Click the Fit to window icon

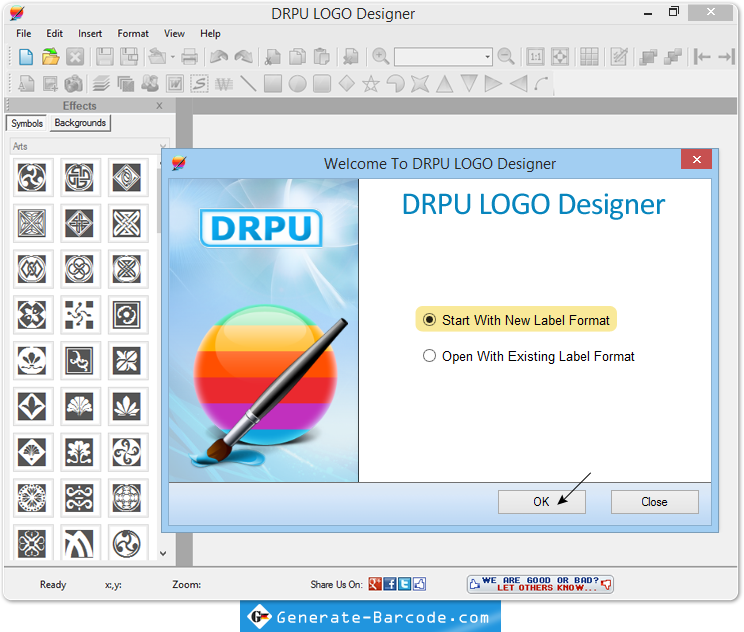(560, 57)
